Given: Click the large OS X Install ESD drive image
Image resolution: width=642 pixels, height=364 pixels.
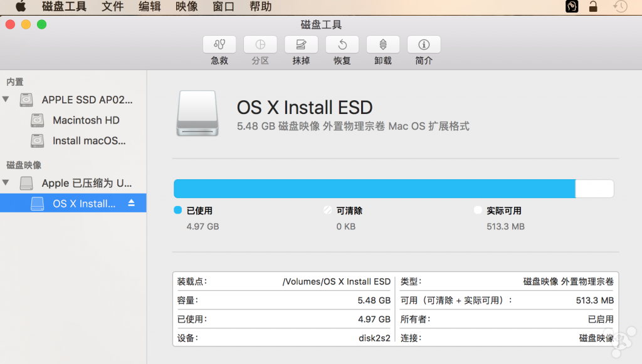Looking at the screenshot, I should pos(197,113).
